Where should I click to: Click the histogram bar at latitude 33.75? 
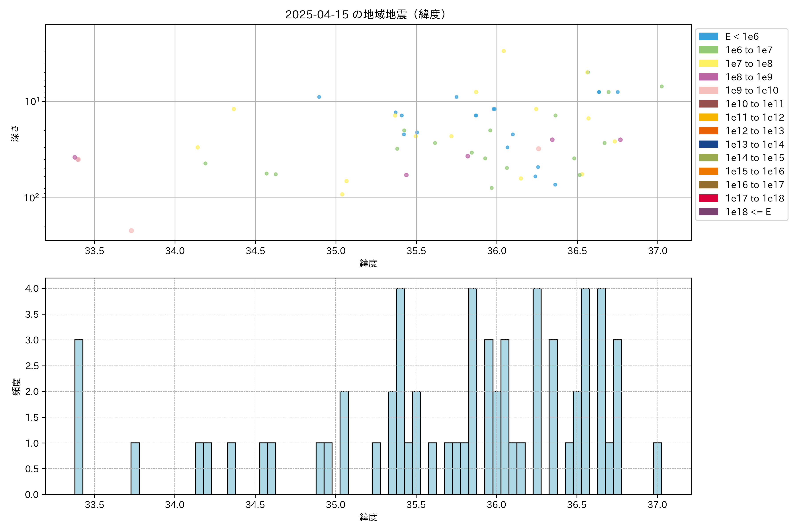click(135, 468)
